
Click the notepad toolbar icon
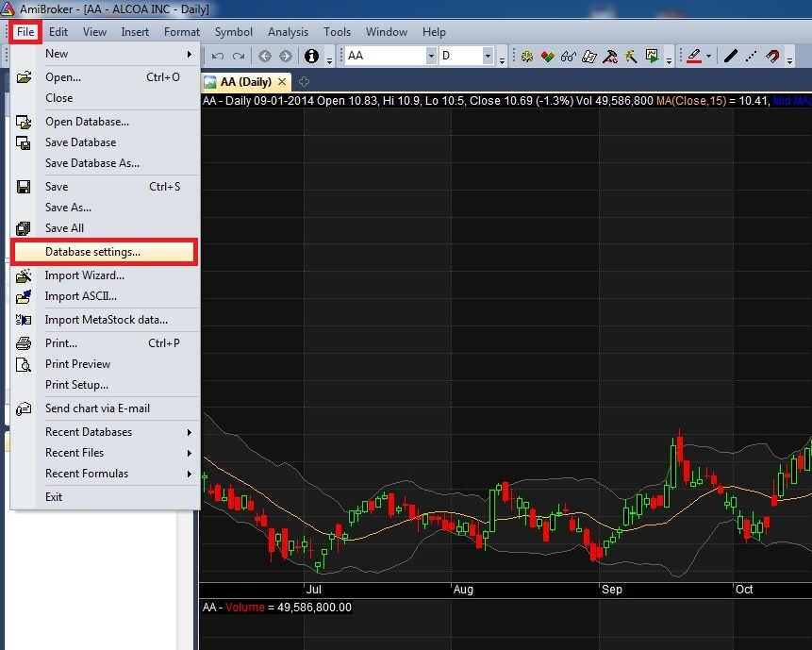pos(589,56)
